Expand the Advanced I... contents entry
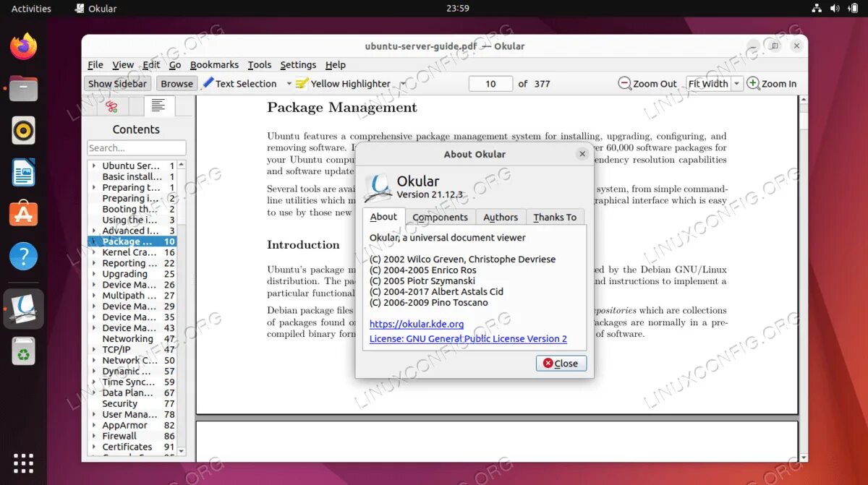 (x=94, y=231)
